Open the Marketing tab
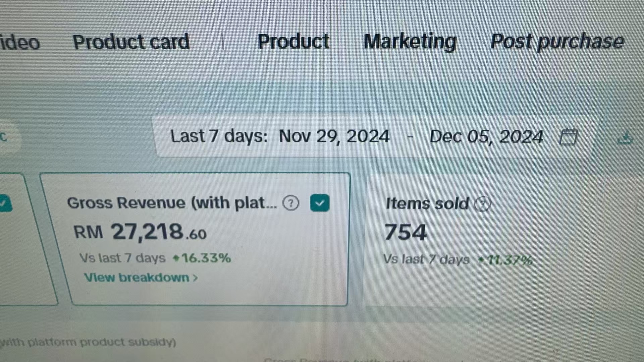The height and width of the screenshot is (362, 644). (x=410, y=42)
